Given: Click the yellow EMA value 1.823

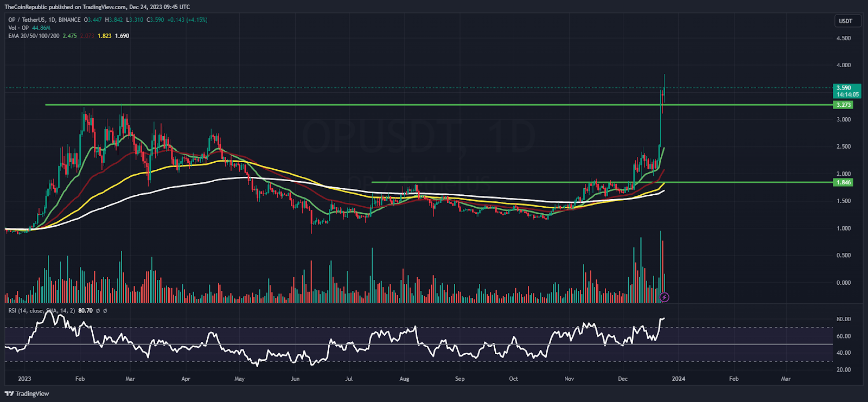Looking at the screenshot, I should 105,36.
